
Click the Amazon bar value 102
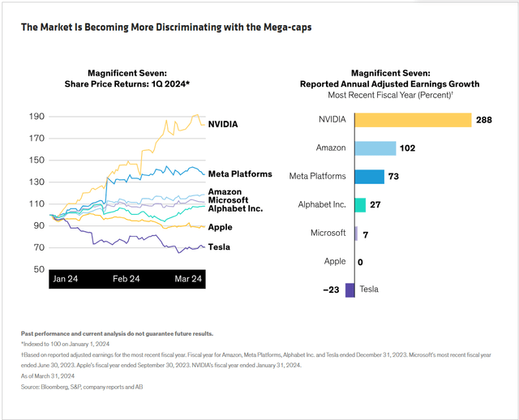point(407,148)
